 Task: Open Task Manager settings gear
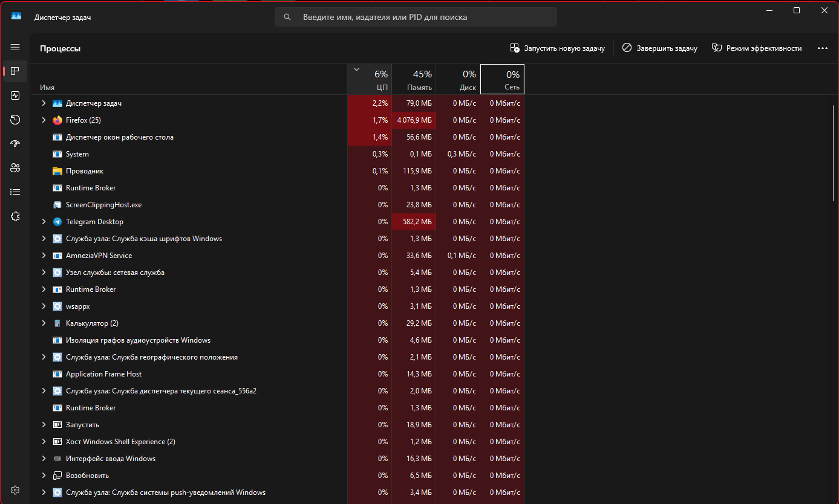pos(15,489)
